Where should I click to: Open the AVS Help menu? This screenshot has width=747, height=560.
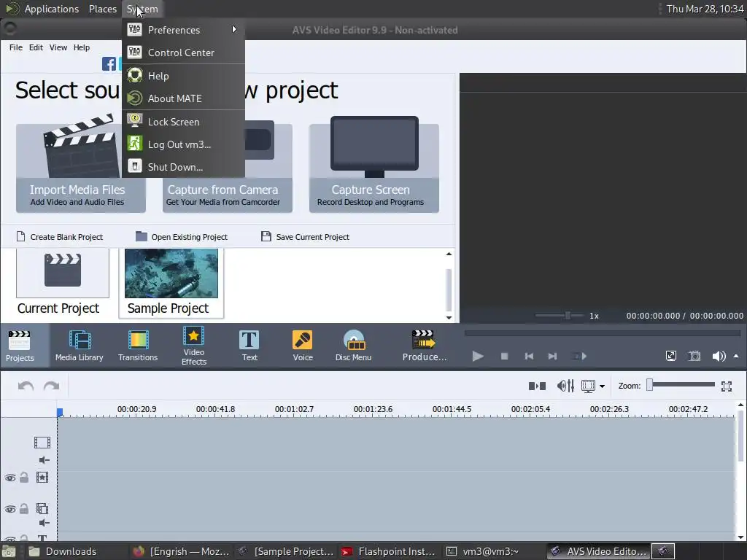[82, 47]
